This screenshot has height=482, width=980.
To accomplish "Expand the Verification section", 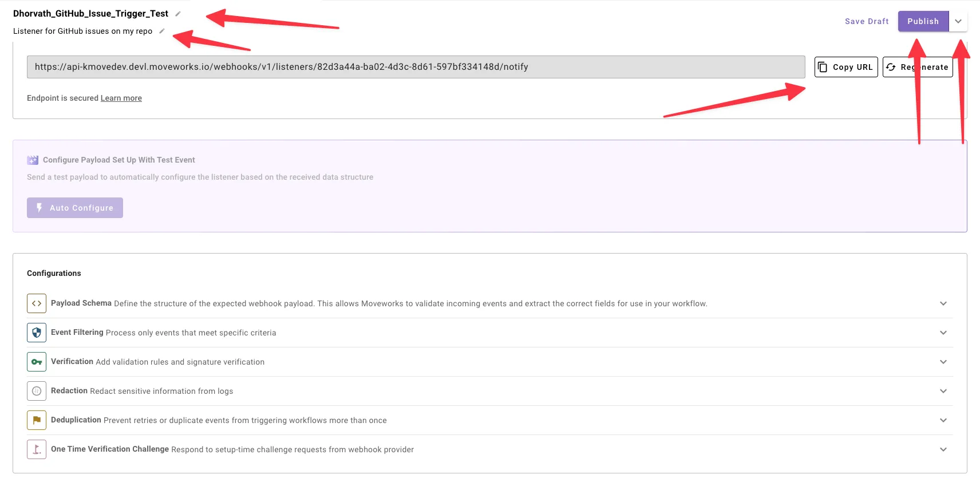I will click(943, 362).
